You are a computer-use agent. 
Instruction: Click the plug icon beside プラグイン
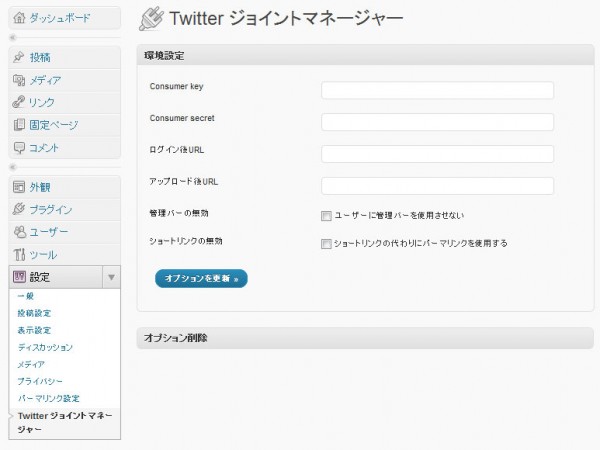click(x=19, y=209)
